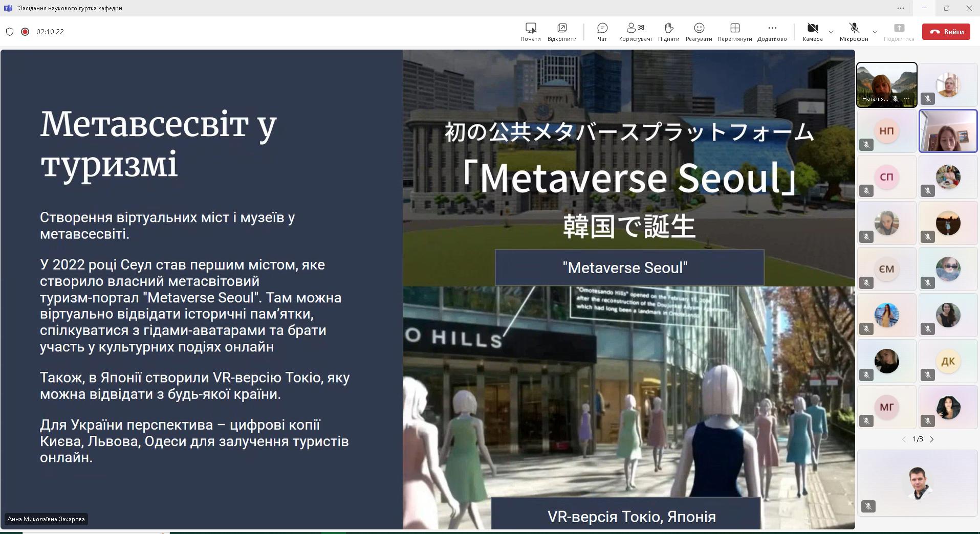The width and height of the screenshot is (980, 534).
Task: Toggle the Камера on
Action: (813, 32)
